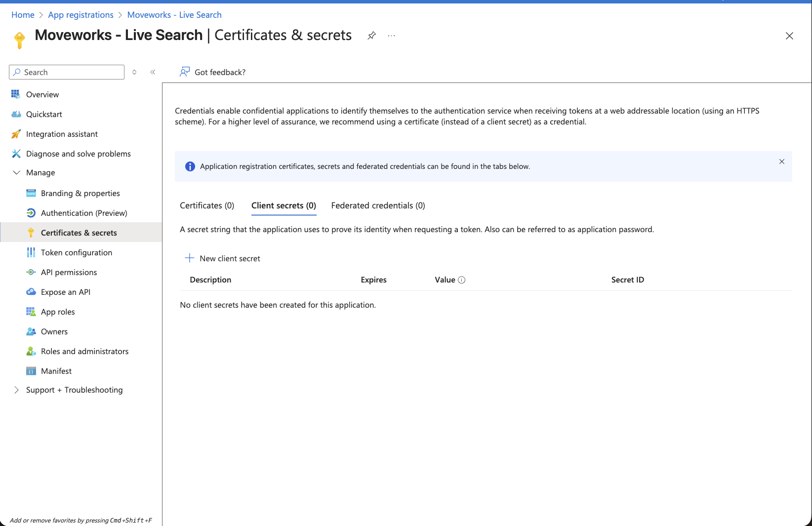Viewport: 812px width, 526px height.
Task: Dismiss the blue information banner
Action: [x=782, y=162]
